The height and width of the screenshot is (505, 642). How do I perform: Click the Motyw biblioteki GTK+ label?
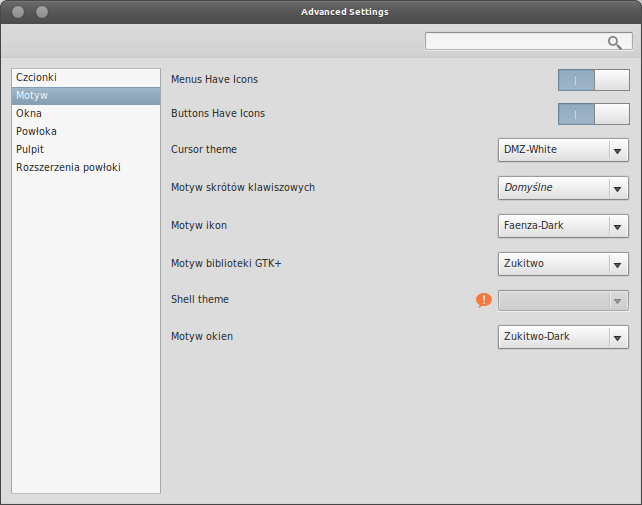(x=226, y=263)
